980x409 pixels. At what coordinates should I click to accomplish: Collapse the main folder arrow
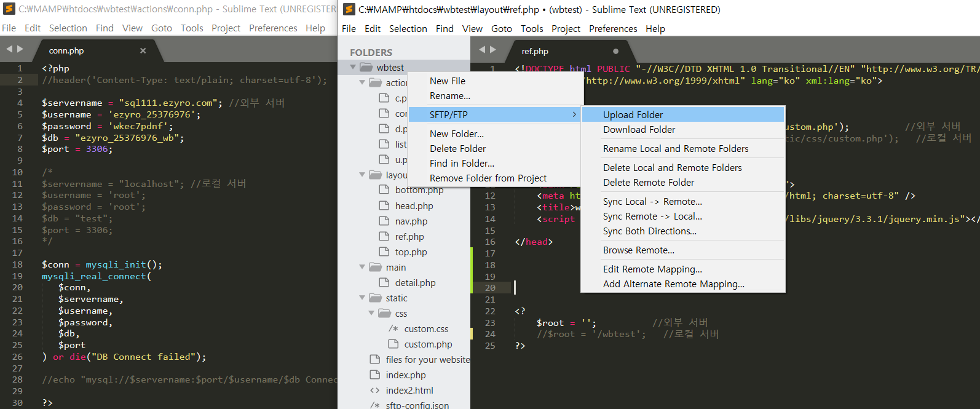362,267
